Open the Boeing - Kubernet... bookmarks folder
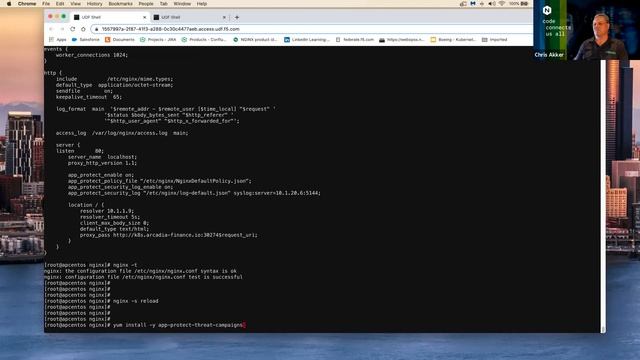The height and width of the screenshot is (360, 640). point(453,40)
